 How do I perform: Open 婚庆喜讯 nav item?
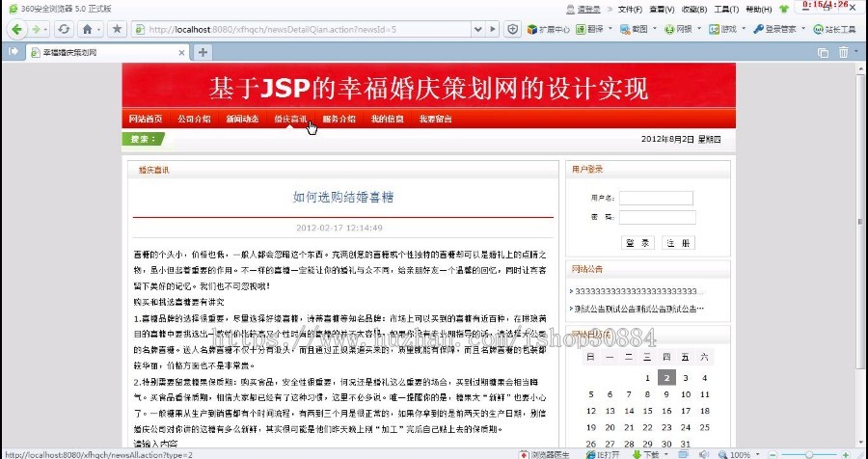290,119
